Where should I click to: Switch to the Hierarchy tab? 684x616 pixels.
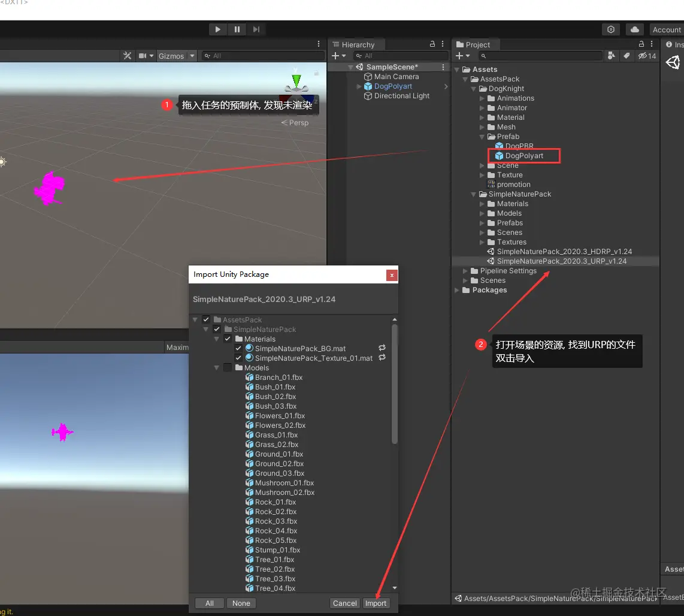coord(354,44)
